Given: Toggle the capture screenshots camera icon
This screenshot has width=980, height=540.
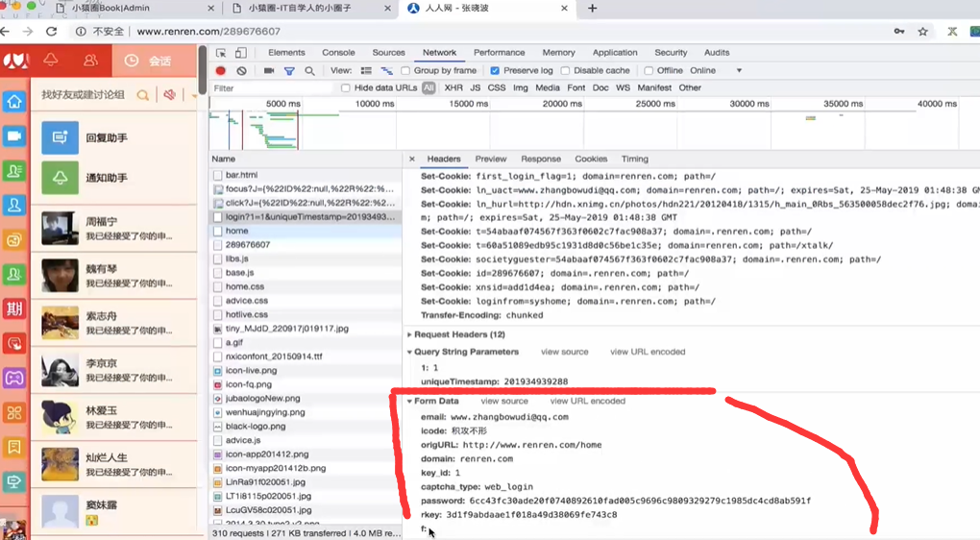Looking at the screenshot, I should tap(269, 71).
